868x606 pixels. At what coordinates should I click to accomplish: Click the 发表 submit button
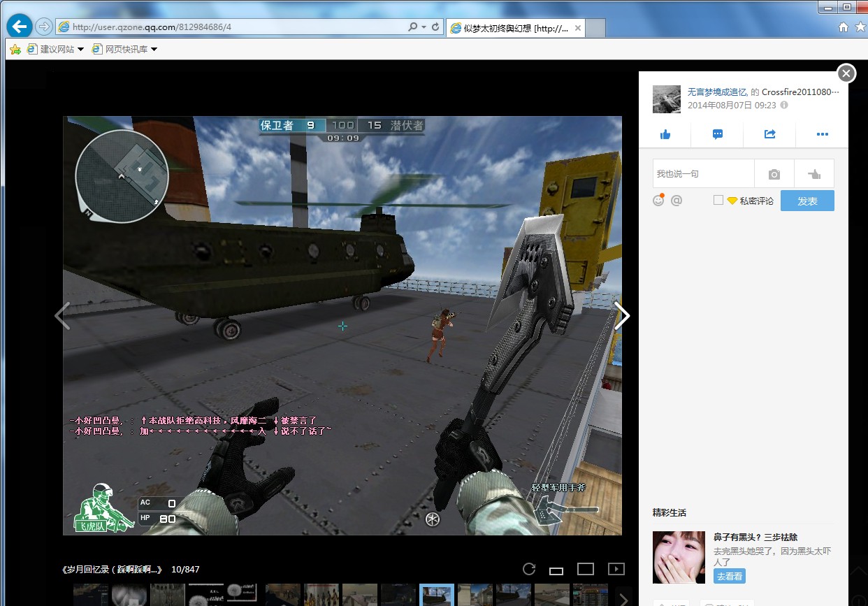tap(807, 201)
